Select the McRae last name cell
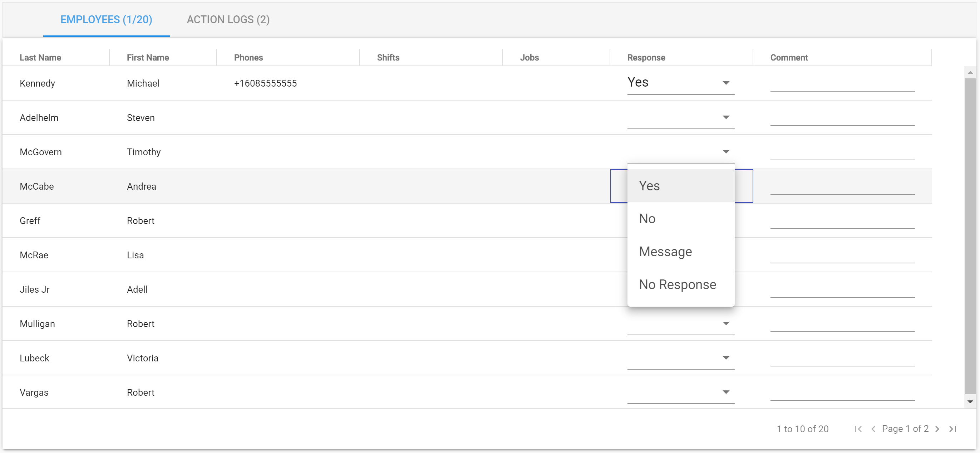 click(x=34, y=255)
